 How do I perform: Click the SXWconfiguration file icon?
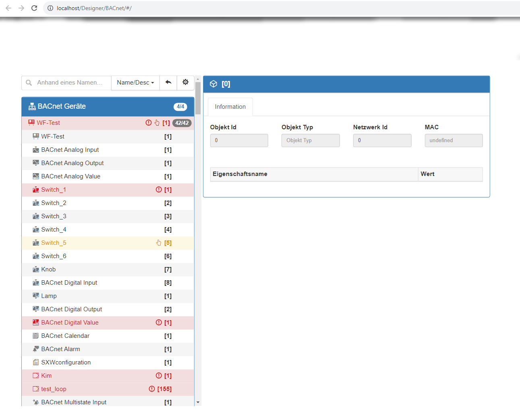tap(36, 362)
